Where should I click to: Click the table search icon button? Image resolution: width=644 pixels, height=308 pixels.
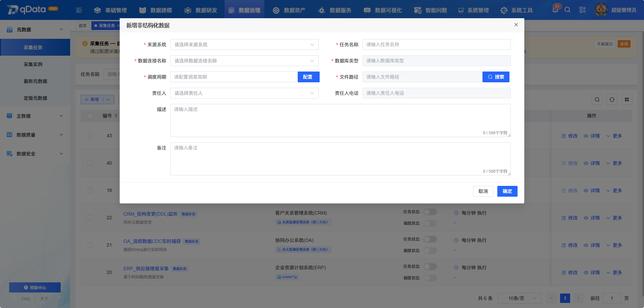597,100
